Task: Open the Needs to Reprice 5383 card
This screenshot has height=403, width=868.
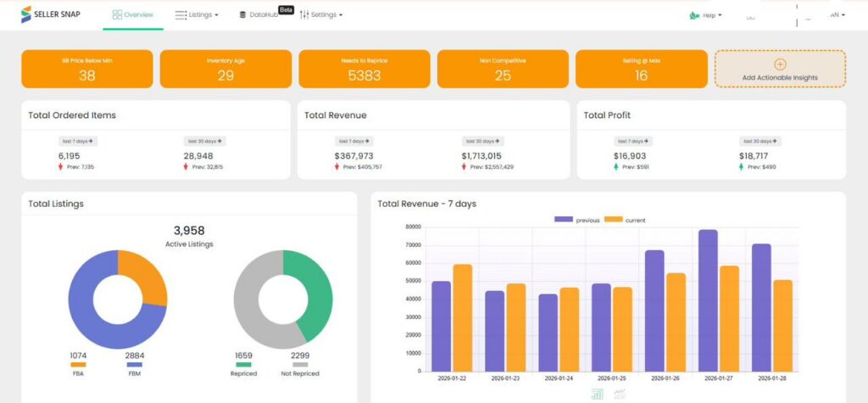Action: click(x=364, y=69)
